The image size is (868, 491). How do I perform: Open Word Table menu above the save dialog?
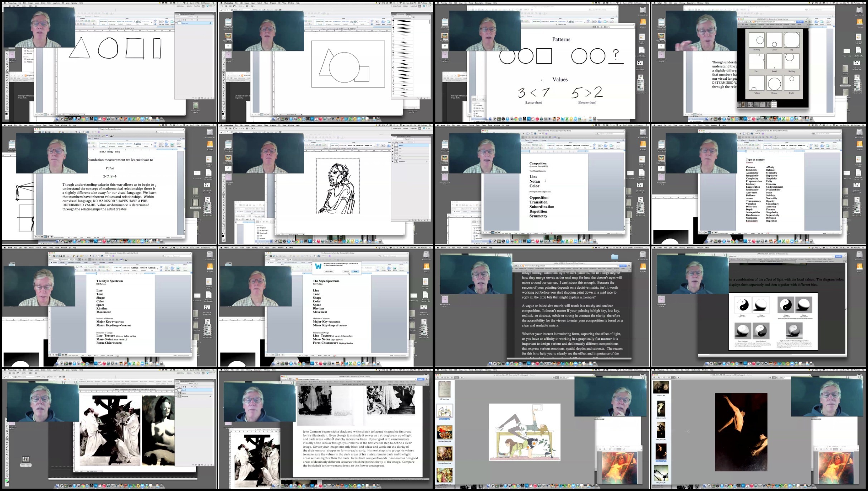[273, 247]
